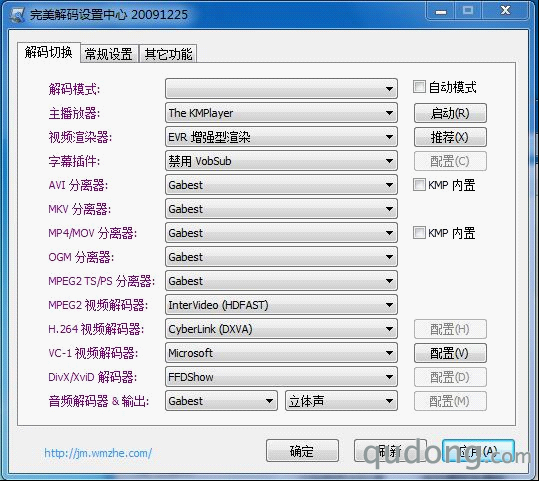Tick KMP 内置 checkbox beside AVI 分离器
This screenshot has height=481, width=539.
point(419,185)
